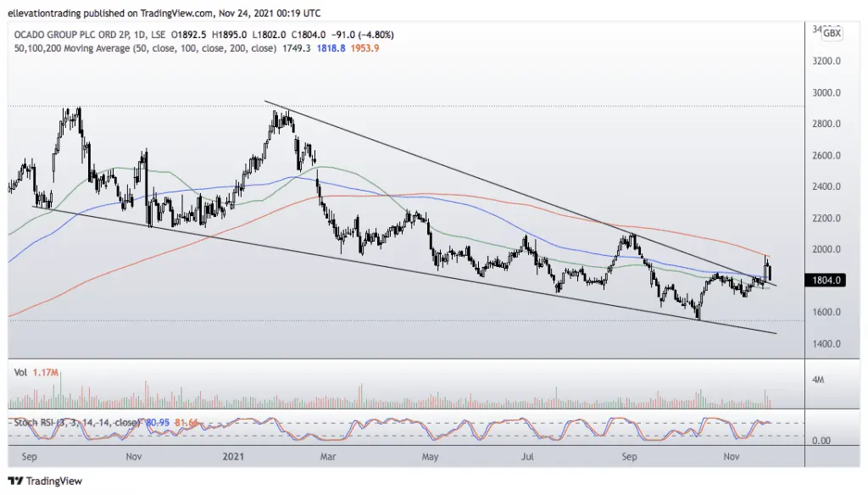Click the May label on time axis

click(x=430, y=456)
